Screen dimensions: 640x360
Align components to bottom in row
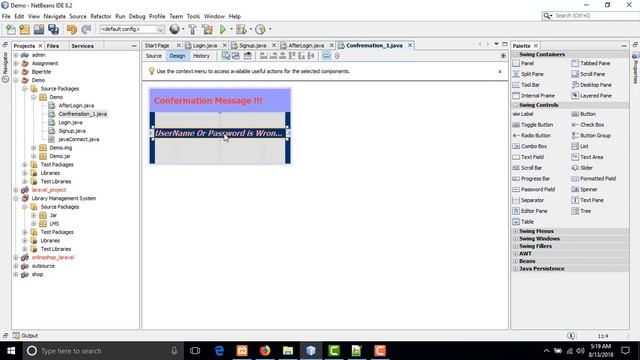click(301, 56)
